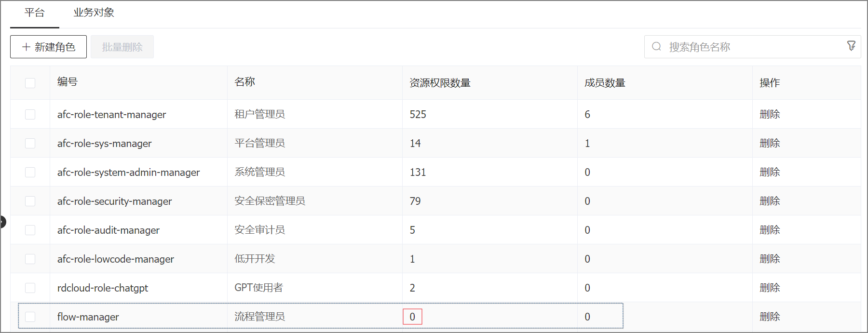Expand the collapsed side panel arrow

click(x=2, y=222)
